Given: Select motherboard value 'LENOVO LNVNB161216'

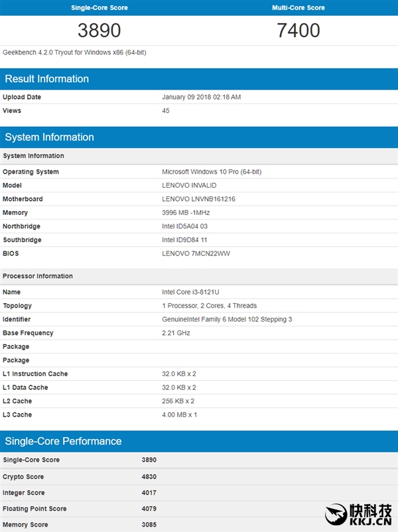Looking at the screenshot, I should click(198, 199).
